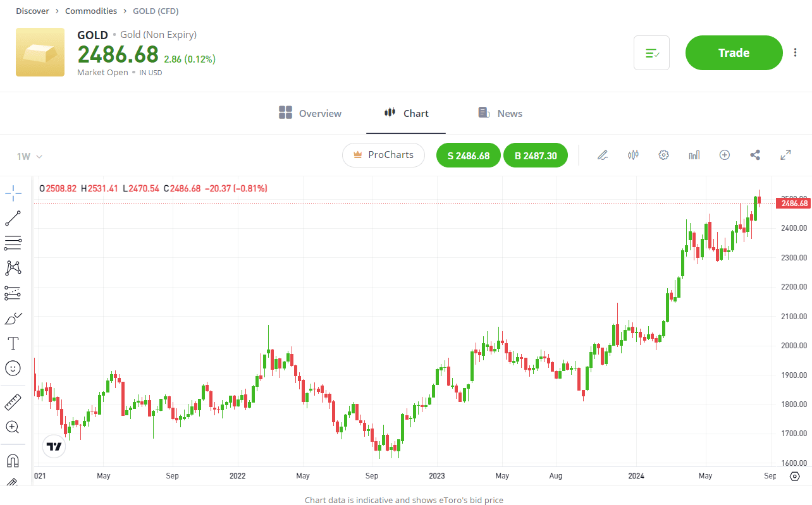812x505 pixels.
Task: Click the 1700.00 price axis label
Action: 794,434
